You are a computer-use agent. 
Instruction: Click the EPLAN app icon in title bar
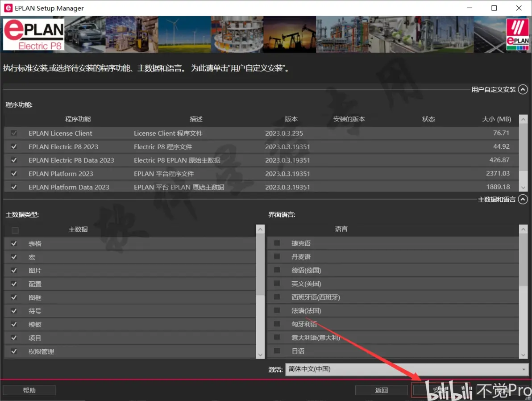click(x=8, y=8)
